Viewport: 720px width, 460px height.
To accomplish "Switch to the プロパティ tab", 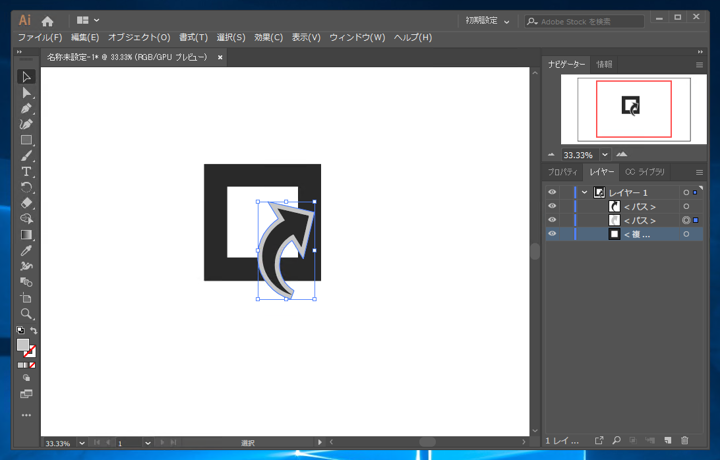I will [x=562, y=172].
